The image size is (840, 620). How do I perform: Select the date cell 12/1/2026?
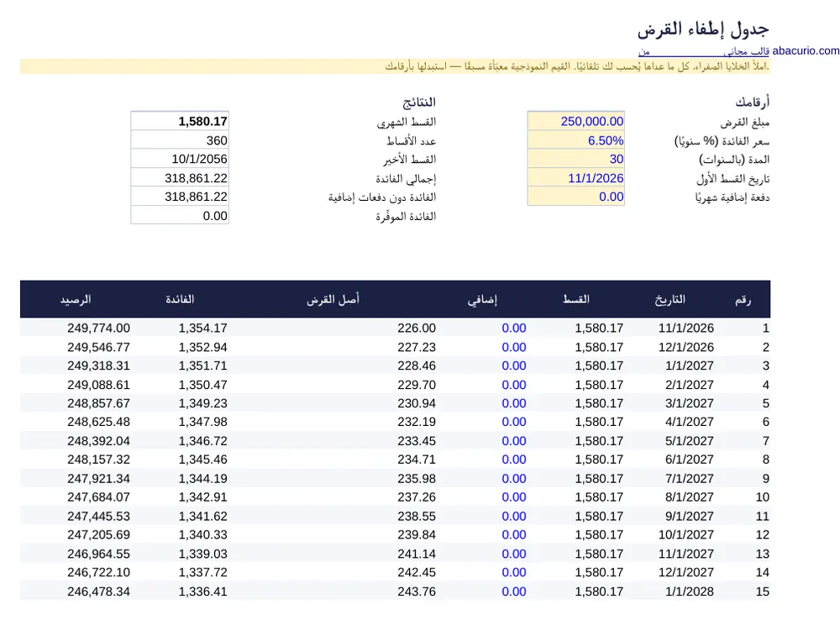686,347
